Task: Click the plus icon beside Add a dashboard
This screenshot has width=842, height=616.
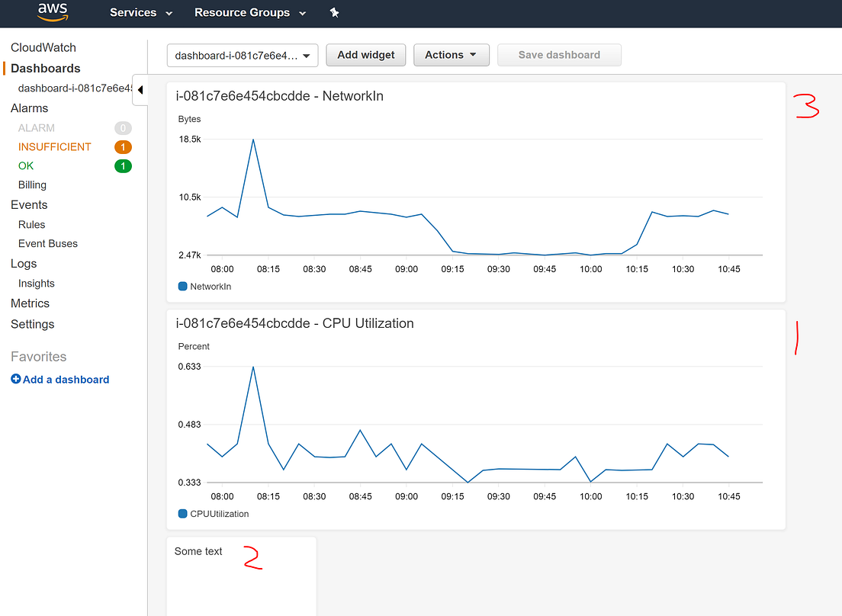Action: (16, 380)
